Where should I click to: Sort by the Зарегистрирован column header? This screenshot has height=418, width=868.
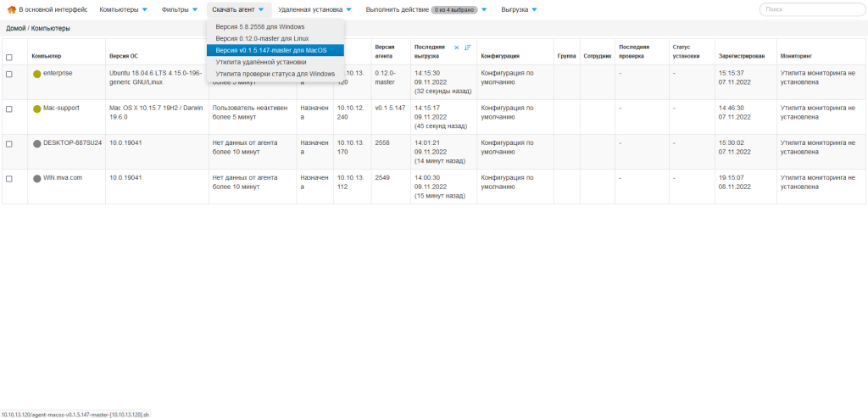point(742,57)
